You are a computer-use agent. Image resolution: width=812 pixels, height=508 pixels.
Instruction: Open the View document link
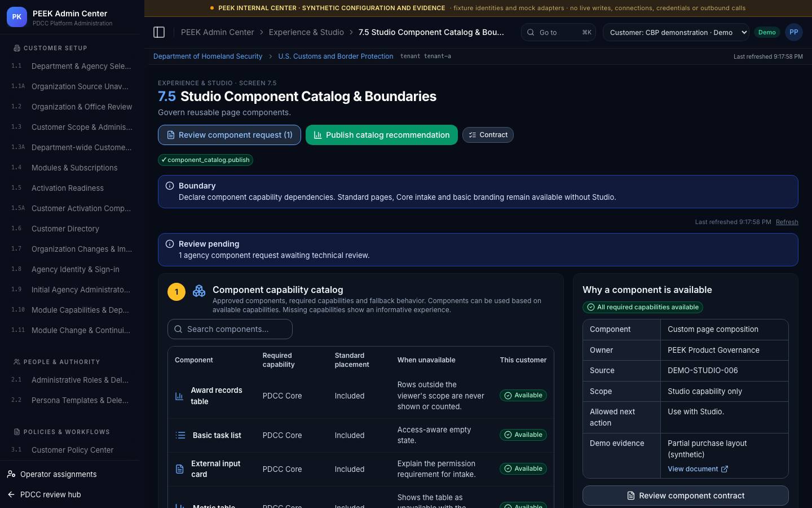click(x=698, y=469)
